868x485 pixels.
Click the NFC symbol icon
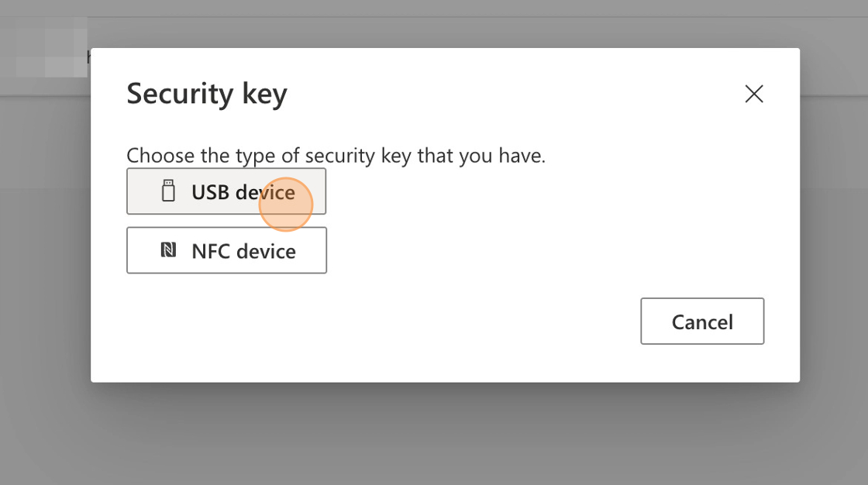coord(168,250)
